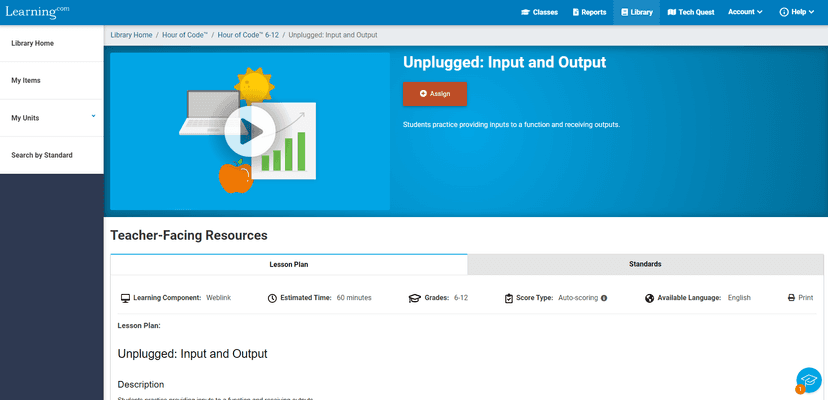Switch to the Lesson Plan tab
Viewport: 828px width, 400px height.
(289, 264)
